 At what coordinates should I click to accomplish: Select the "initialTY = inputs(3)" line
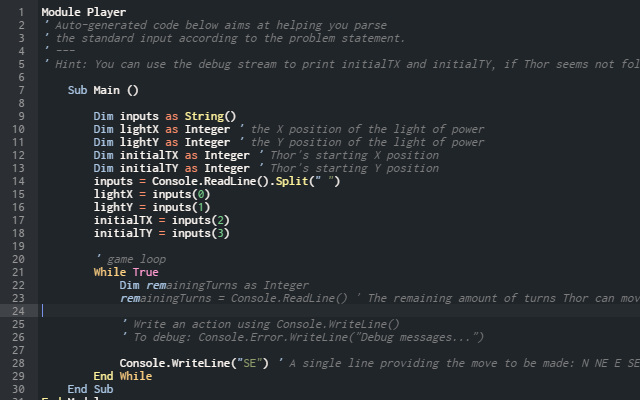coord(162,233)
